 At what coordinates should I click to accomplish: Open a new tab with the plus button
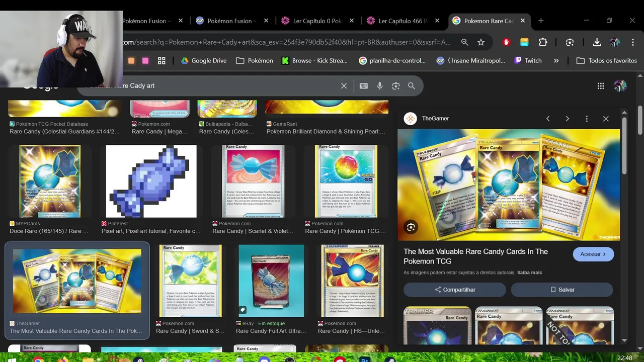pos(541,21)
